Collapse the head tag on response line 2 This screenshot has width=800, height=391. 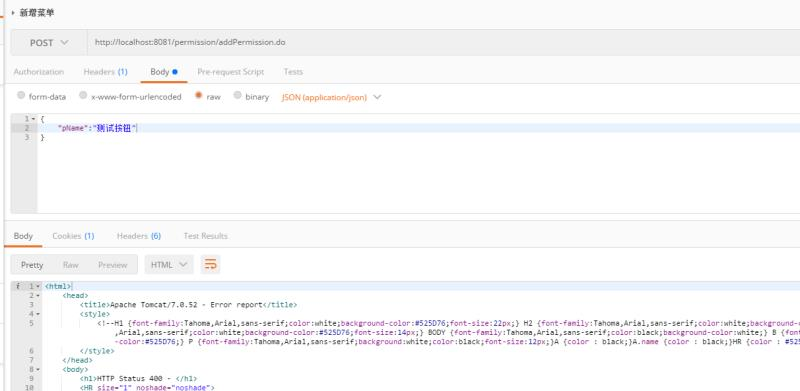click(37, 296)
